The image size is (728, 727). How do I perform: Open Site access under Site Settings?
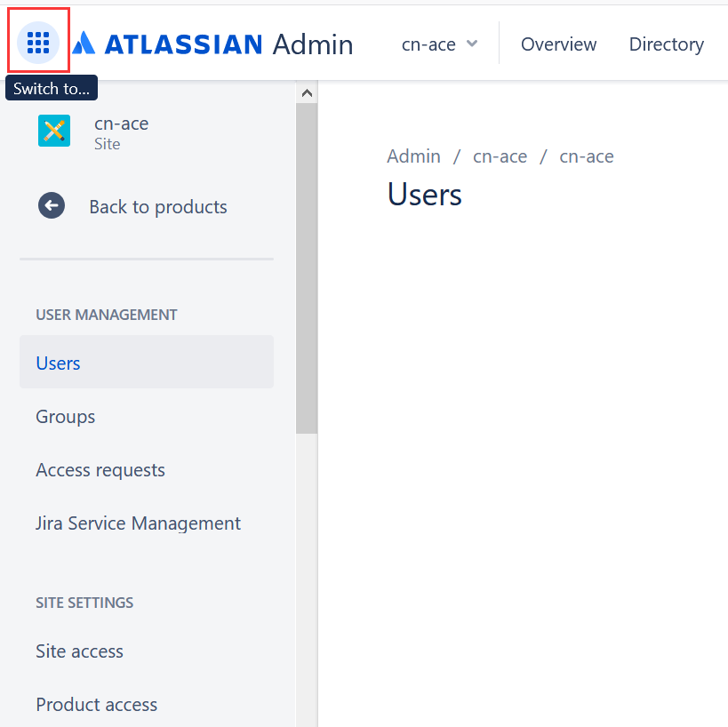coord(79,651)
